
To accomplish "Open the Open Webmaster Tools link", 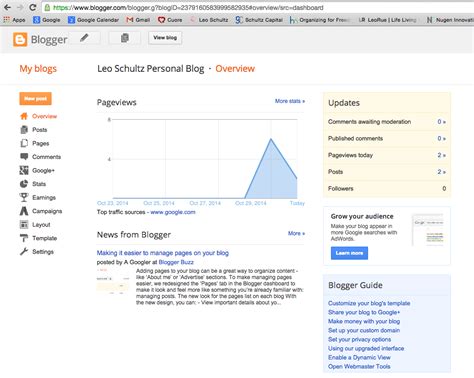I will click(x=359, y=366).
